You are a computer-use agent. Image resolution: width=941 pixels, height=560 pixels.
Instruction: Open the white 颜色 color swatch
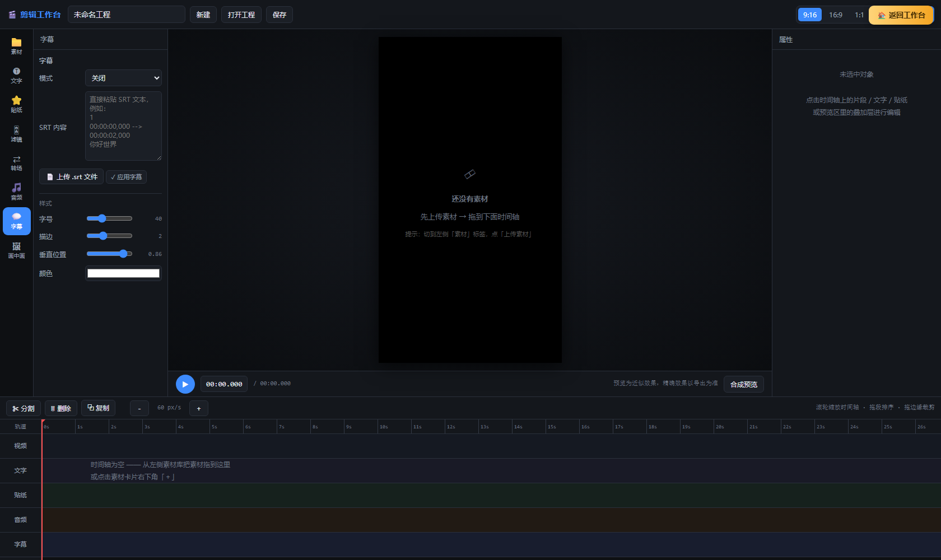pos(123,273)
